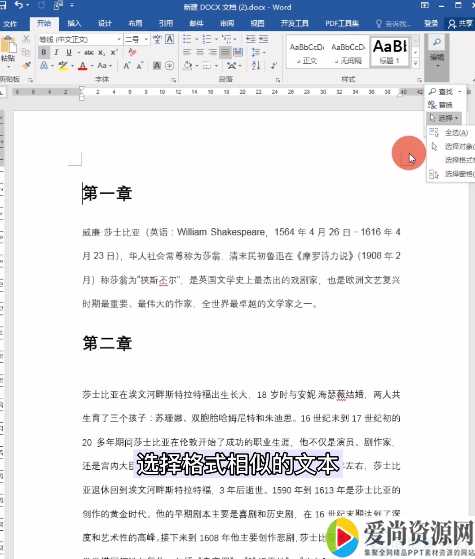The image size is (475, 559).
Task: Toggle Underline formatting (U)
Action: (69, 52)
